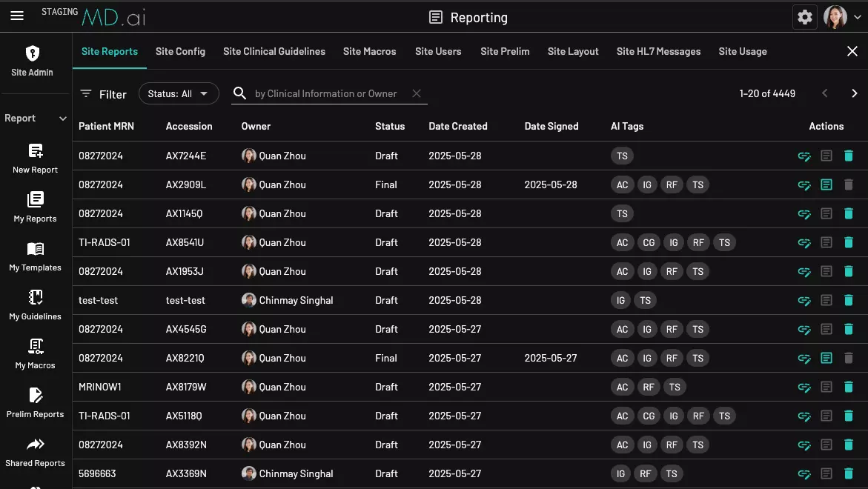The height and width of the screenshot is (489, 868).
Task: Close the Site Reports panel with the X
Action: 852,51
